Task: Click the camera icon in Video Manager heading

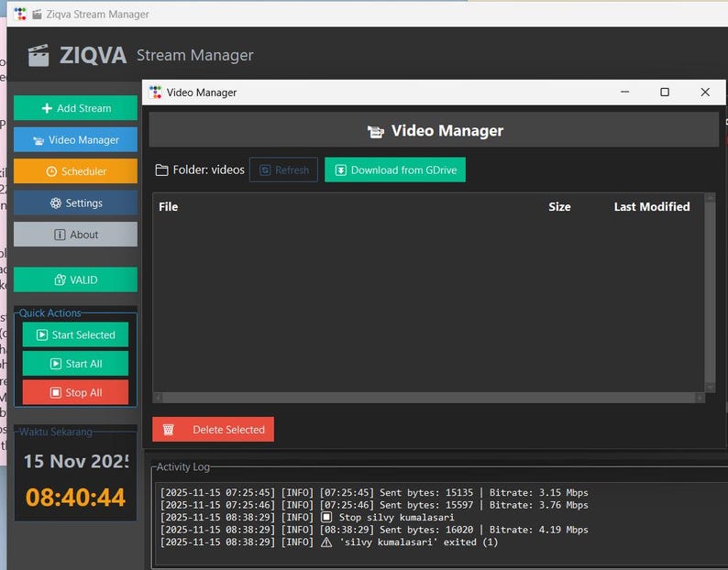Action: 376,132
